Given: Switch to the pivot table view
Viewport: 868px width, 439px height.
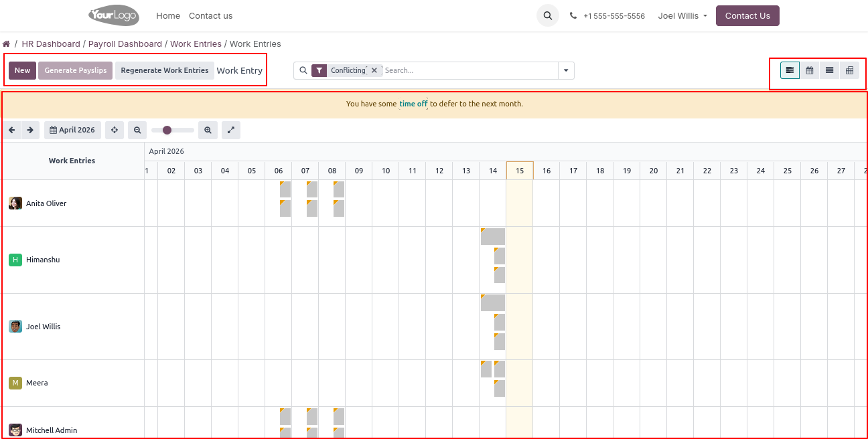Looking at the screenshot, I should [849, 70].
